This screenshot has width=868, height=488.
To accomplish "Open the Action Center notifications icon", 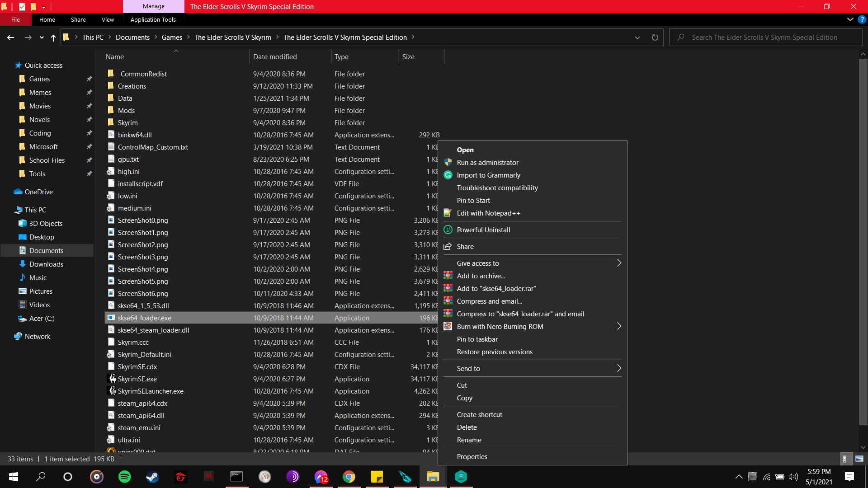I will pyautogui.click(x=849, y=476).
